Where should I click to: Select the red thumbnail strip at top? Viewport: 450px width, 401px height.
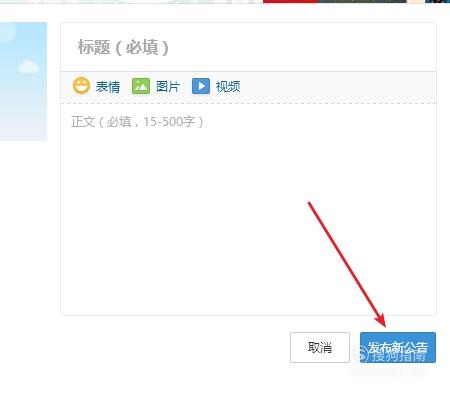pos(290,1)
